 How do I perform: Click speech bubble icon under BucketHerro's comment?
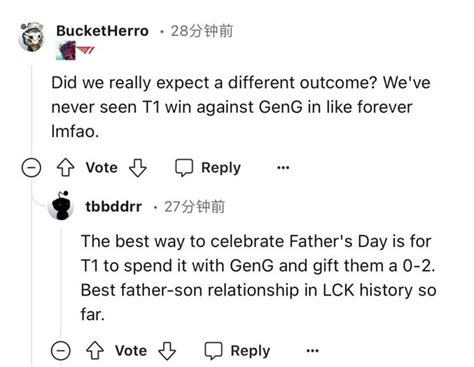tap(184, 167)
